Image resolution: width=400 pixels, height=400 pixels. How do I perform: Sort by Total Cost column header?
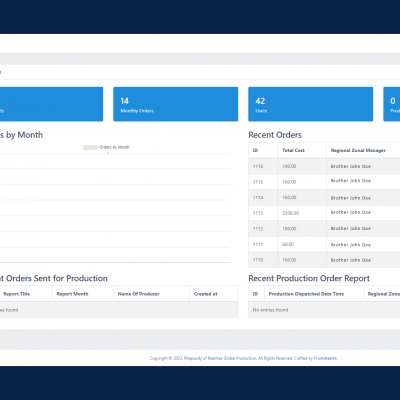(293, 150)
